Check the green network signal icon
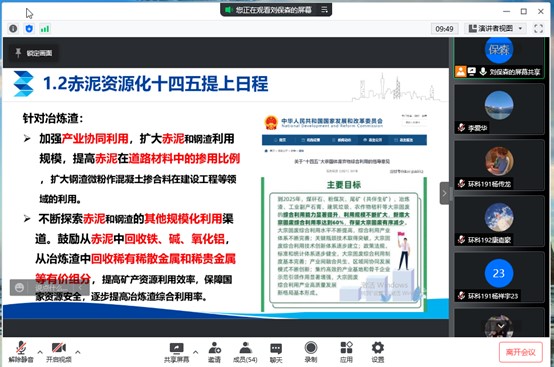The width and height of the screenshot is (554, 367). point(45,29)
